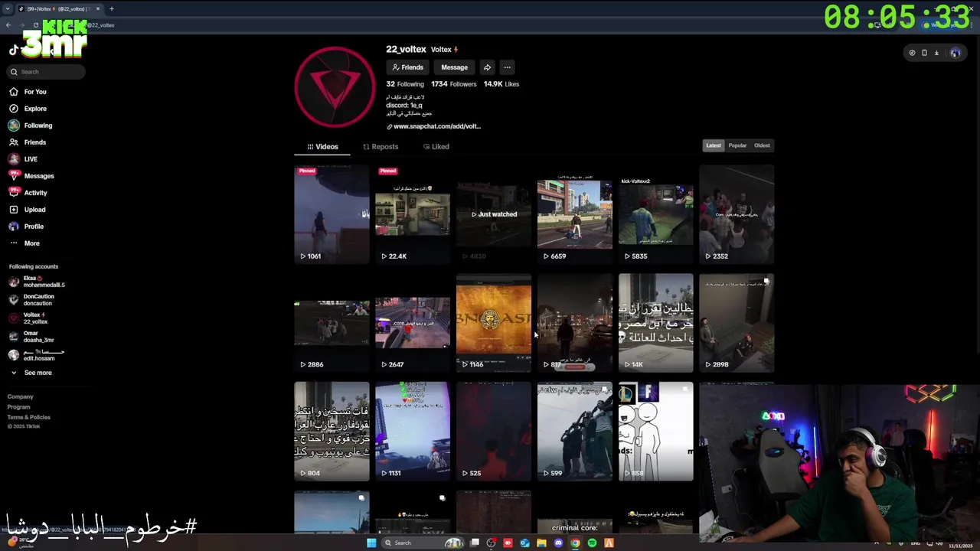
Task: Open the tab search dropdown arrow
Action: (8, 9)
